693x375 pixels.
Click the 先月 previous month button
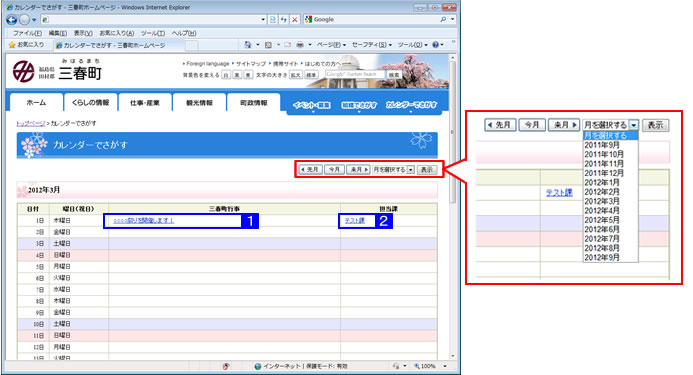coord(310,169)
